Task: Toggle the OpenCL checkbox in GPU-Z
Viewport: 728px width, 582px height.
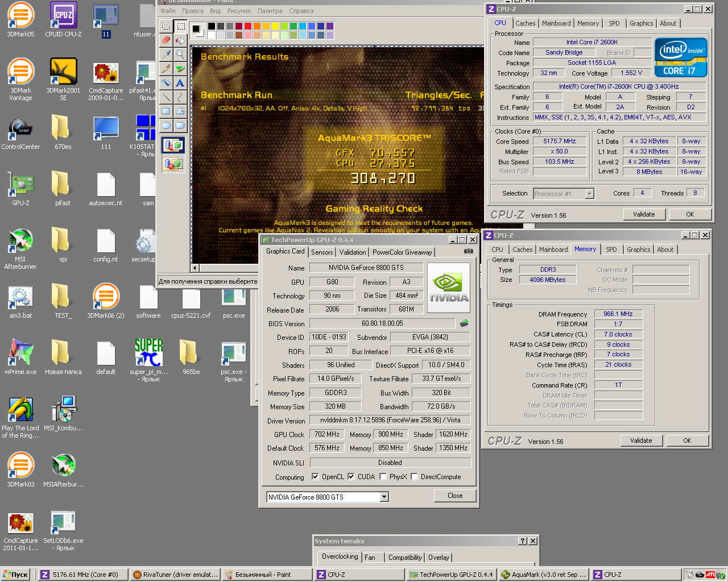Action: pos(315,477)
